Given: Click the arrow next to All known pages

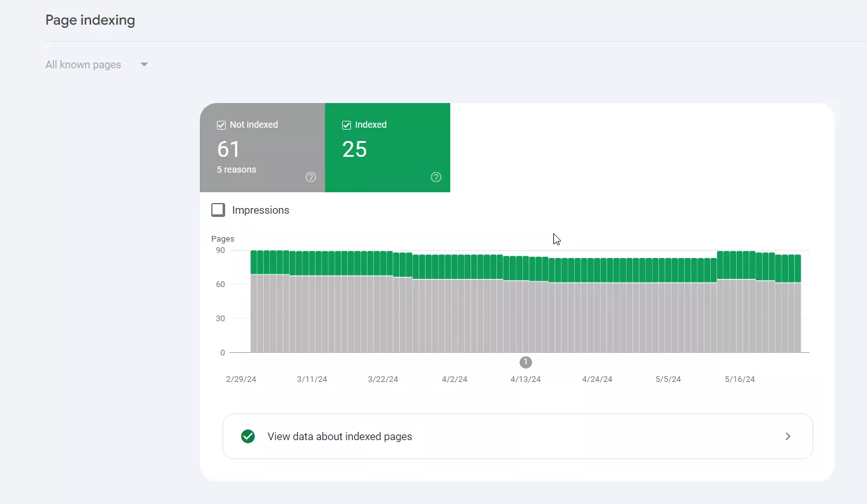Looking at the screenshot, I should [x=144, y=65].
